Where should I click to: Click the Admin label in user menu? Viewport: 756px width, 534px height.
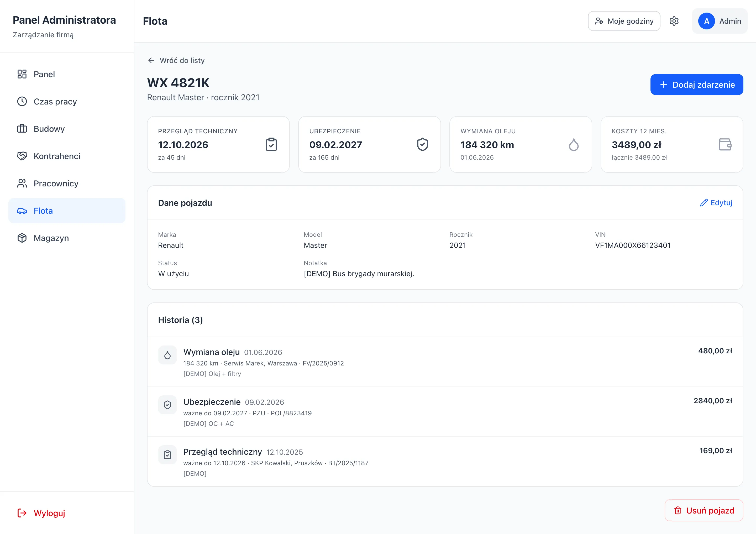[x=730, y=21]
